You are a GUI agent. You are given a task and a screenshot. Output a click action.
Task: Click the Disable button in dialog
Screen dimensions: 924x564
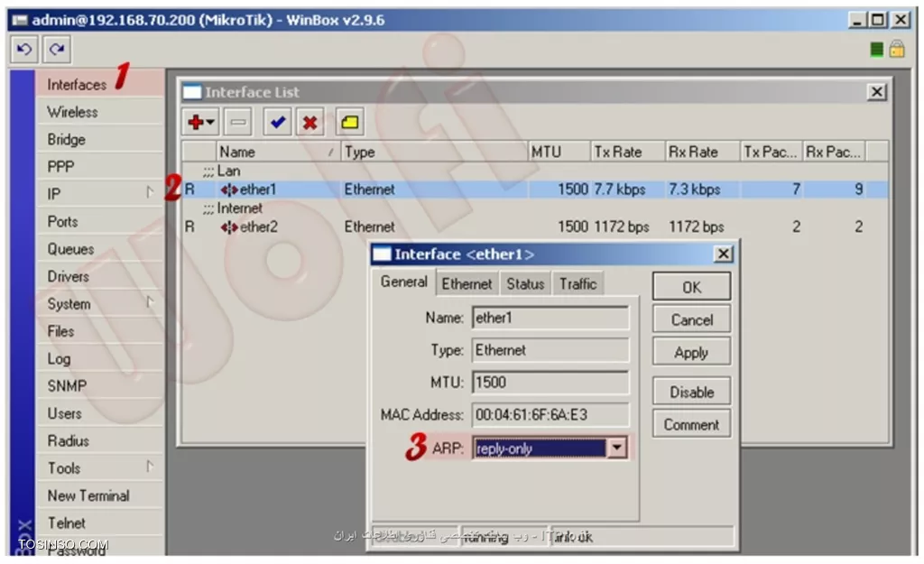[691, 392]
